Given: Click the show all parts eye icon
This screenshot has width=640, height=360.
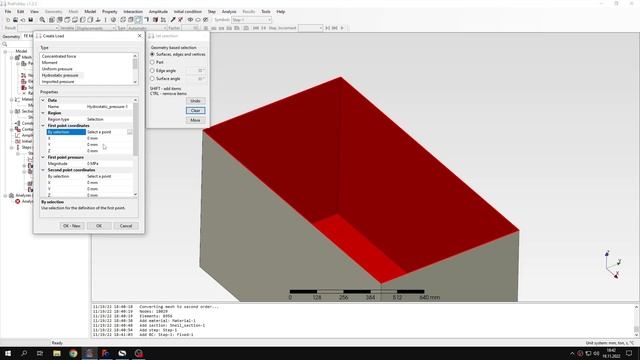Looking at the screenshot, I should point(190,20).
